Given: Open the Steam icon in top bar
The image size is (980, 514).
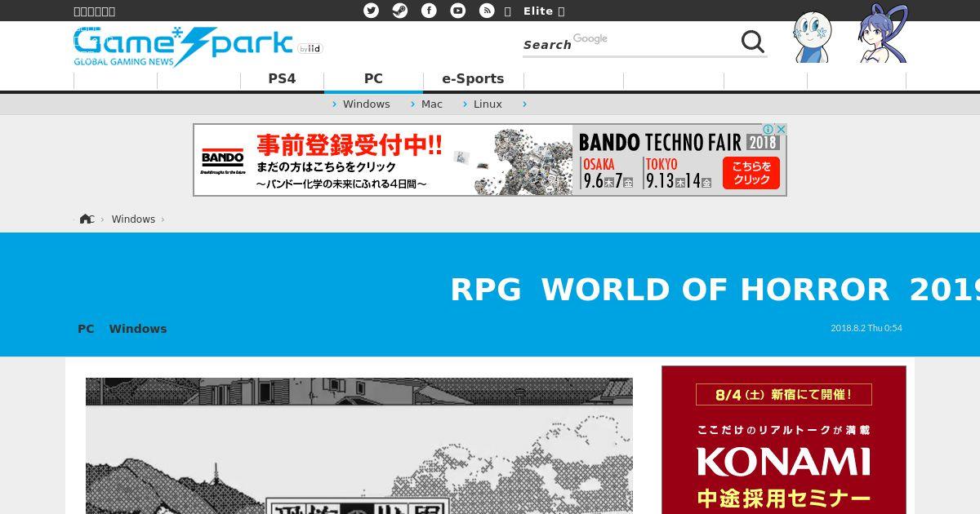Looking at the screenshot, I should [400, 11].
